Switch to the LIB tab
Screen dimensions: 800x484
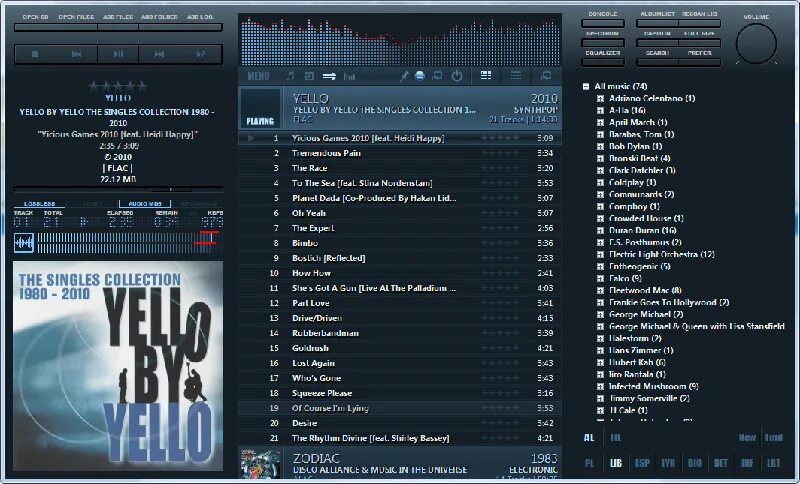pos(616,463)
